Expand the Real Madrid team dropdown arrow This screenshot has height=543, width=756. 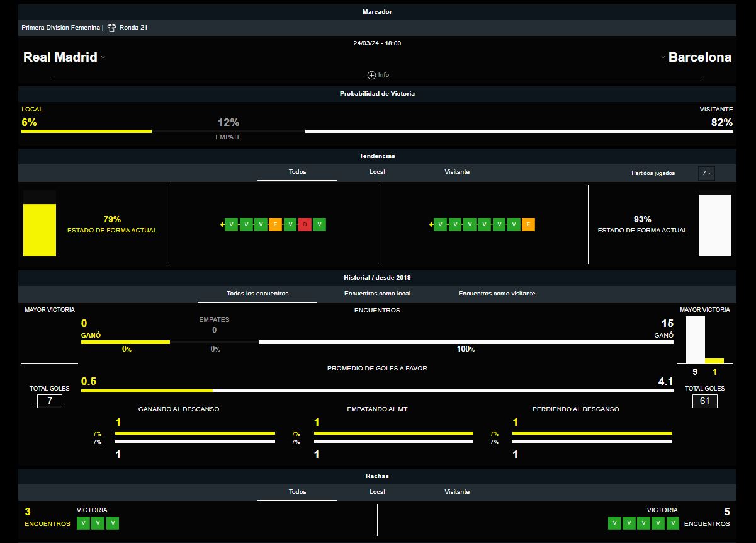[103, 57]
